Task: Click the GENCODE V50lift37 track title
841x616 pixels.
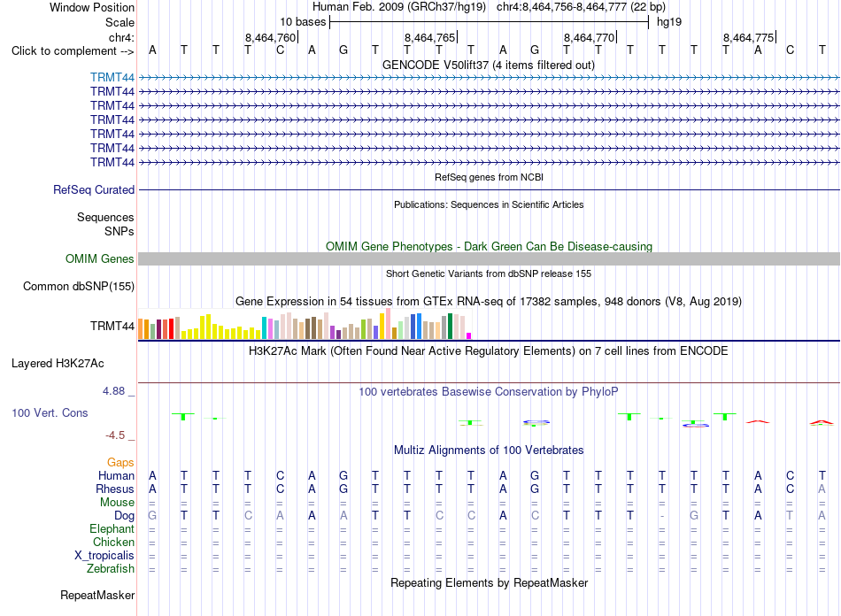Action: (489, 65)
